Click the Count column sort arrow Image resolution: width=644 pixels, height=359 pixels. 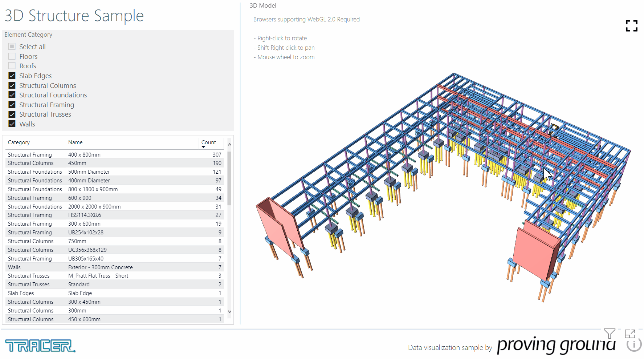tap(204, 147)
